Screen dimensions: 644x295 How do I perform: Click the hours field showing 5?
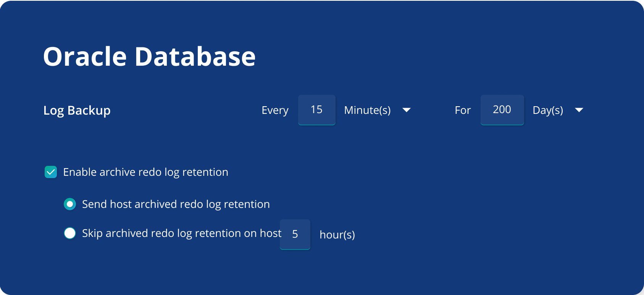(295, 234)
